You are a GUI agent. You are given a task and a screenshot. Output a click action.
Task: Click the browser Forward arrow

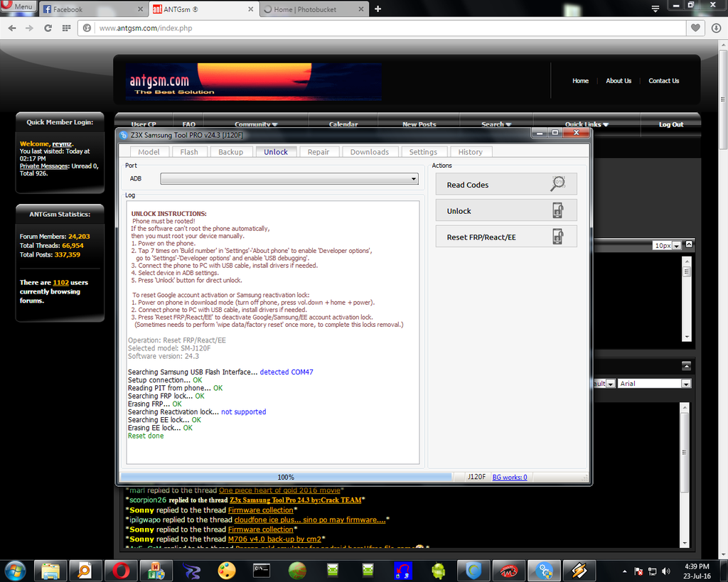29,28
